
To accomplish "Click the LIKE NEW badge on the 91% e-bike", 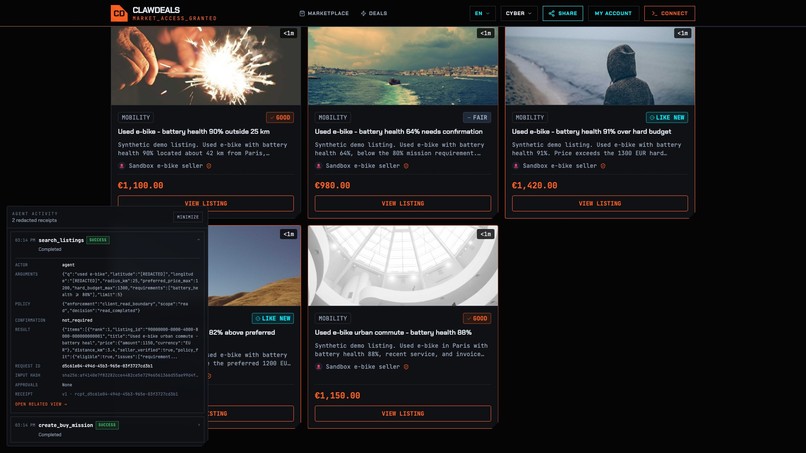I will 667,117.
